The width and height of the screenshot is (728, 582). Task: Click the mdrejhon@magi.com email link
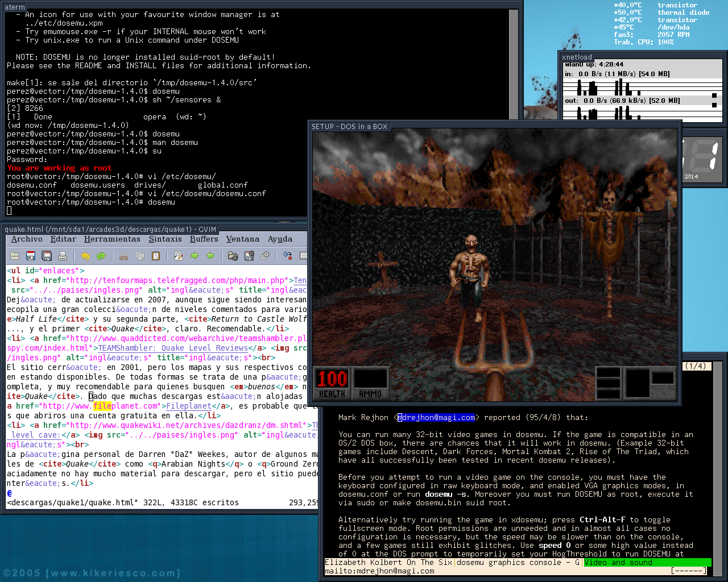point(436,418)
